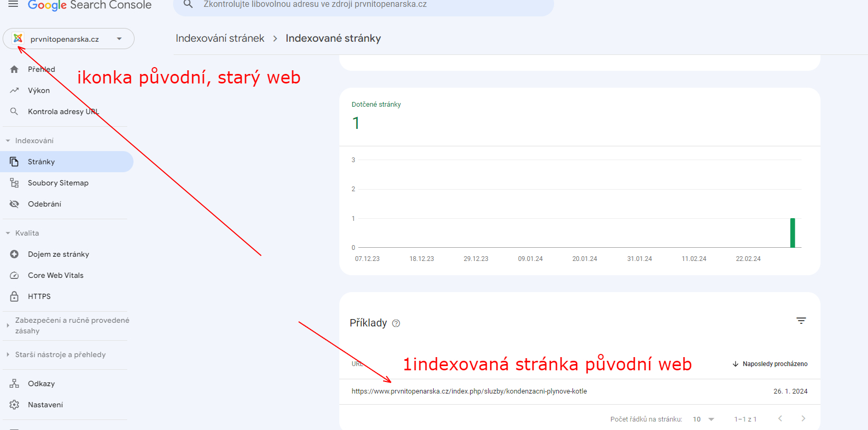Click the pages icon beside Stránky
This screenshot has height=430, width=868.
(14, 162)
